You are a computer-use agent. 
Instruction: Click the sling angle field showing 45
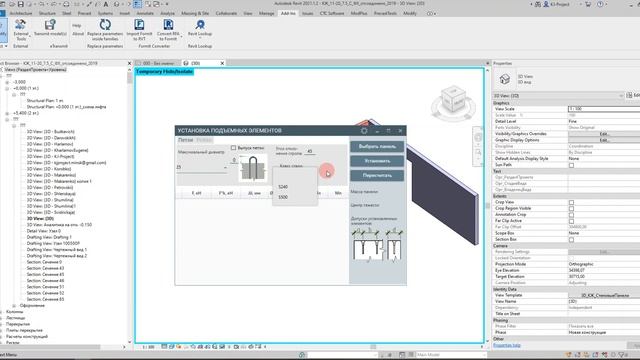[x=310, y=151]
